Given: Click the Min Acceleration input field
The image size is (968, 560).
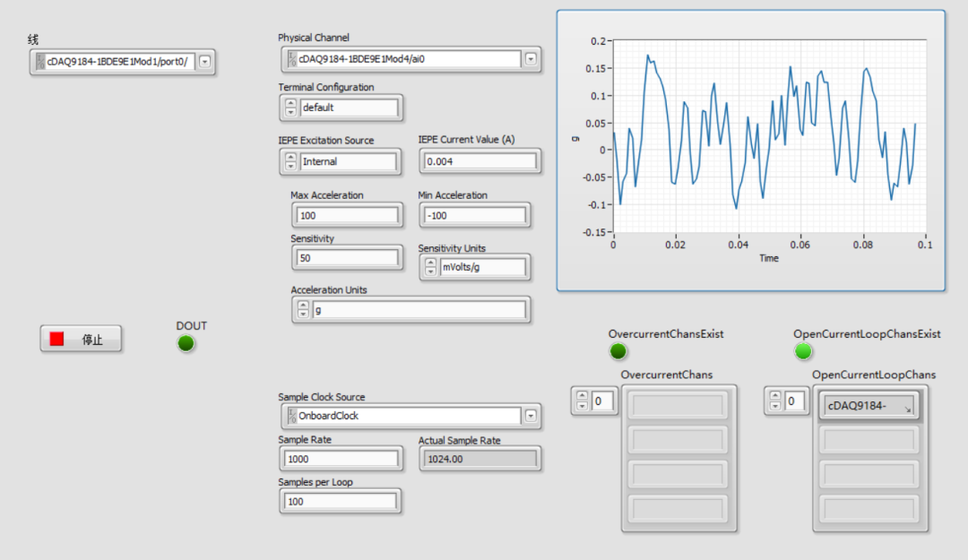Looking at the screenshot, I should (475, 215).
